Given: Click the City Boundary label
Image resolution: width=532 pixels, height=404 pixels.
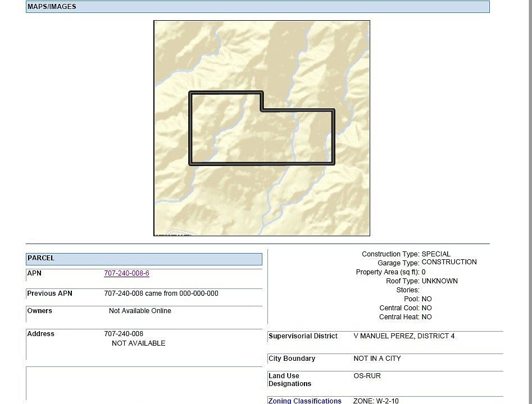Looking at the screenshot, I should point(292,359).
